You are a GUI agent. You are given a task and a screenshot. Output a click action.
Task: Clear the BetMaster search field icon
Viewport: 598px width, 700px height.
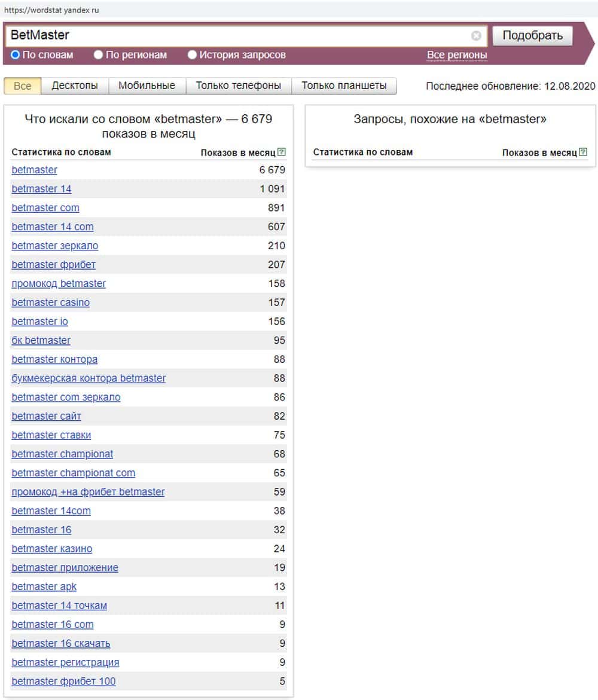click(x=476, y=36)
